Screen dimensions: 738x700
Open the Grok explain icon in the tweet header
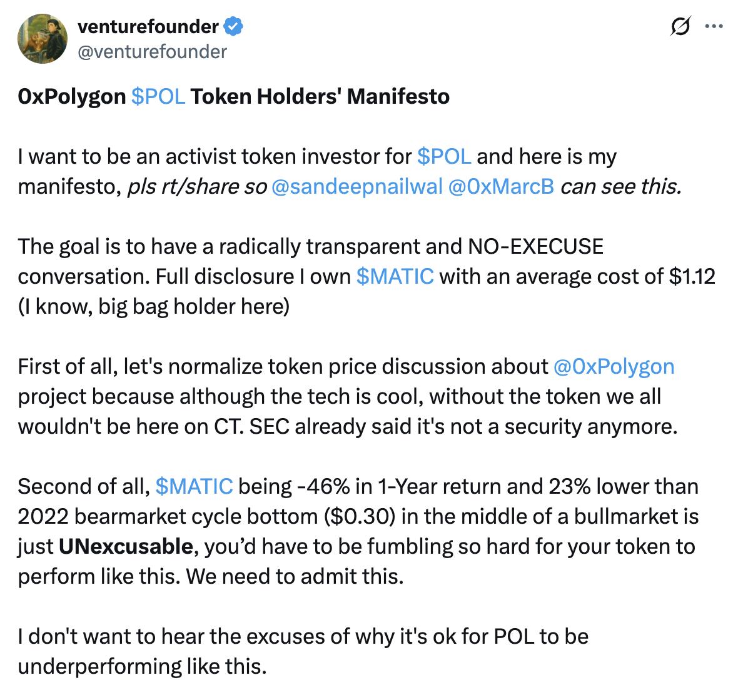coord(680,27)
